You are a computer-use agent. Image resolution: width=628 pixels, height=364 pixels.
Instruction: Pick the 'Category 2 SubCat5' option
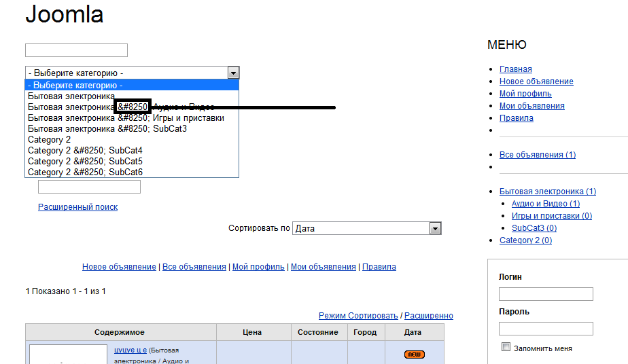132,161
